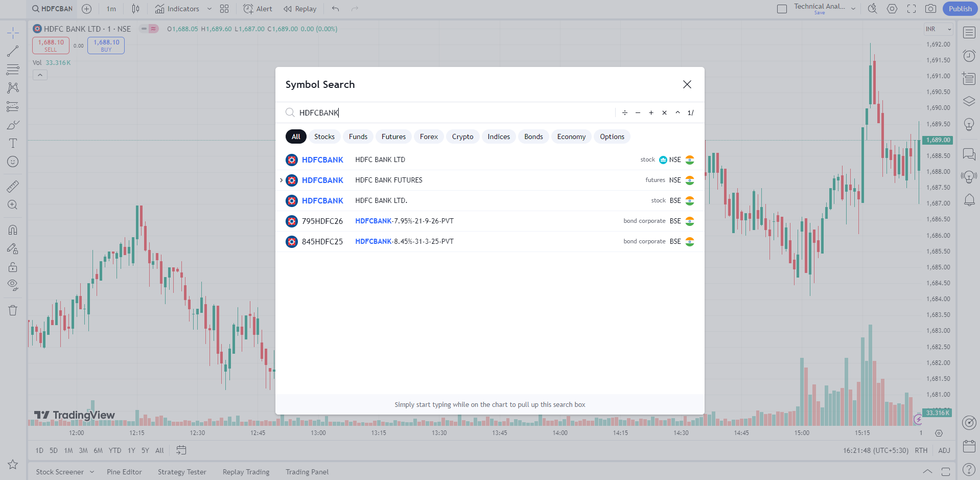Open the alerts clock panel
Image resolution: width=980 pixels, height=480 pixels.
[x=969, y=56]
